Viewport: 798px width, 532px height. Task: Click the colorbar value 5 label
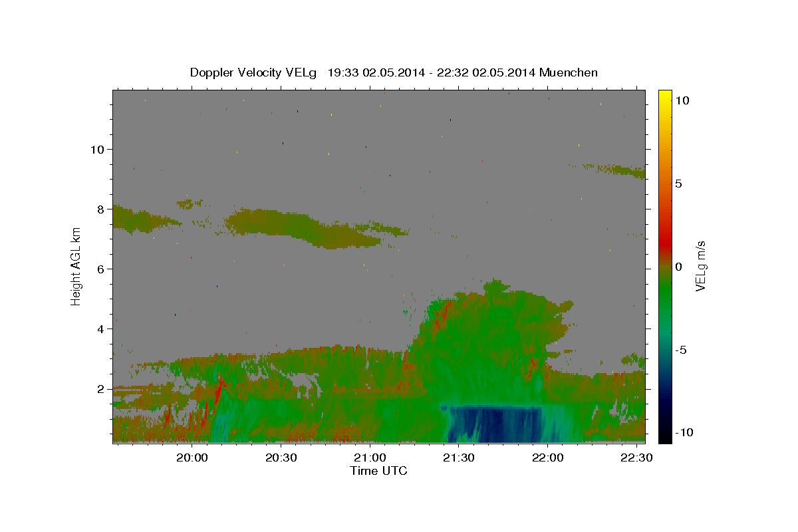(678, 184)
